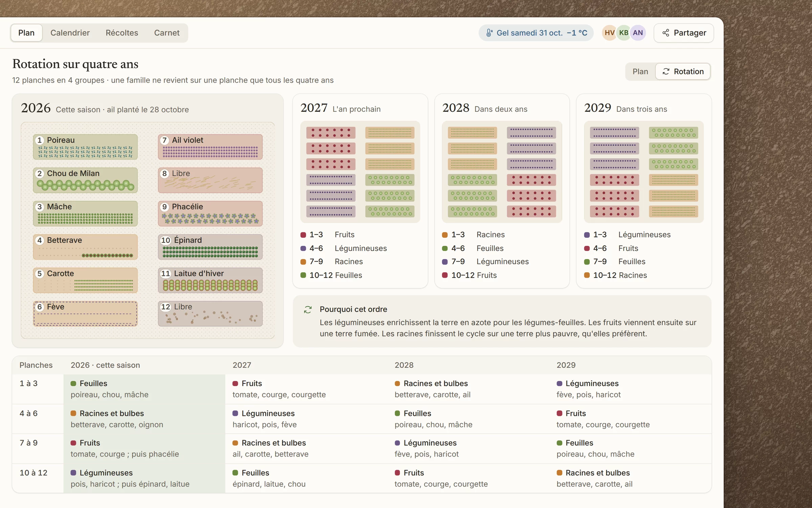Screen dimensions: 812x508
Task: Click the share icon in Partager button
Action: tap(666, 33)
